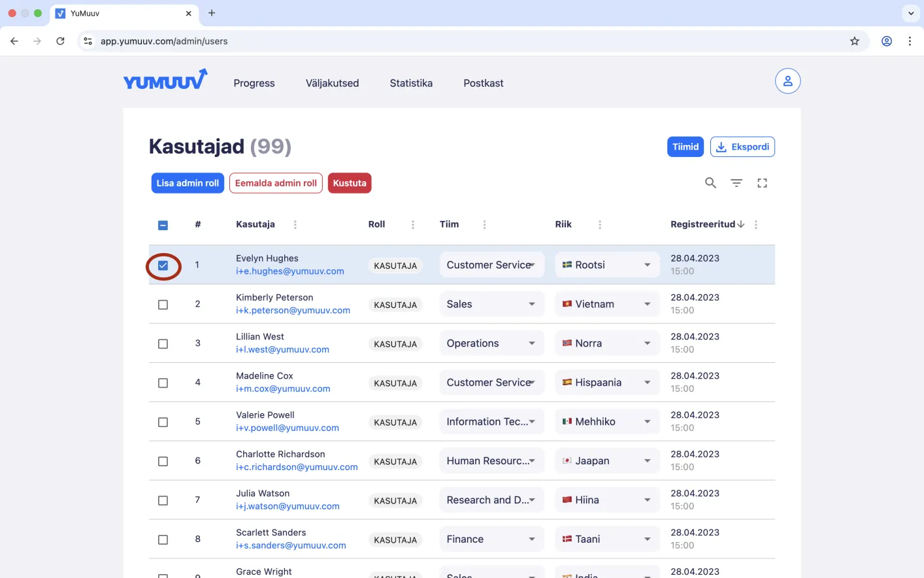Open Statistika page
This screenshot has width=924, height=578.
tap(411, 83)
